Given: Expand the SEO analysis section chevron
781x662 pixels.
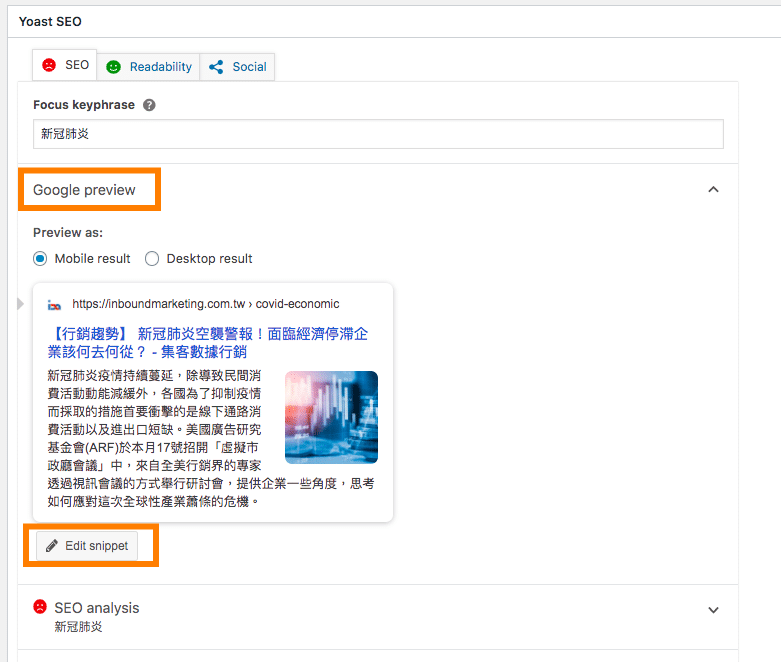Looking at the screenshot, I should point(713,610).
